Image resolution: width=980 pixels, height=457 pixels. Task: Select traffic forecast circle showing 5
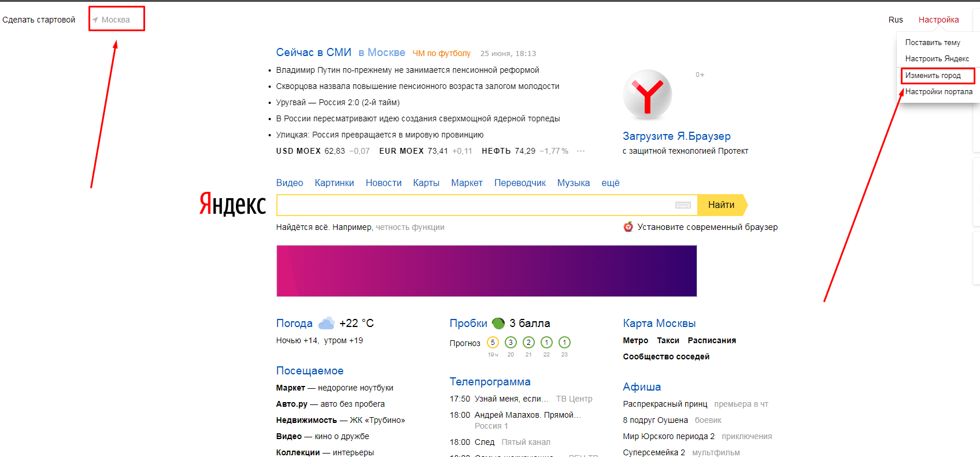(493, 343)
